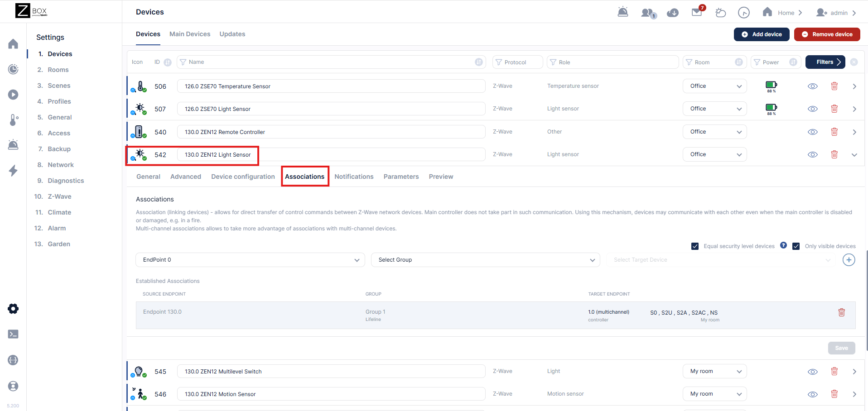Viewport: 868px width, 411px height.
Task: Open the Preview tab
Action: point(441,177)
